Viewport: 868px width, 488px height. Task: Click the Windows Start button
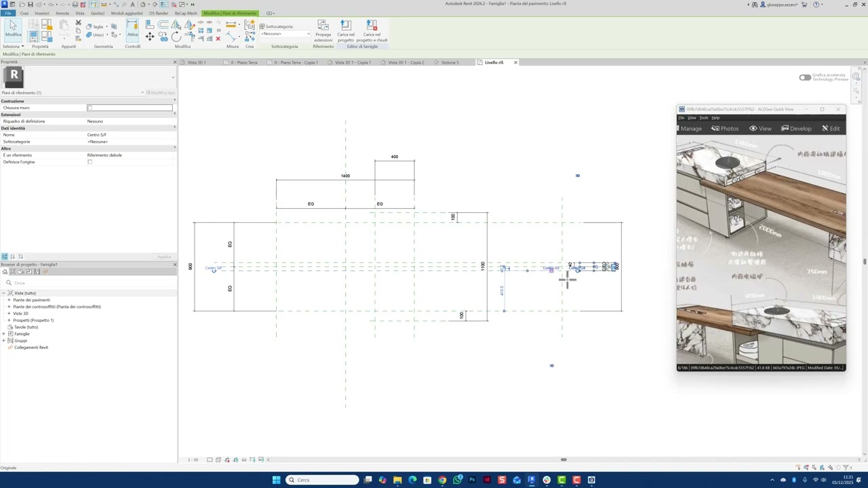pyautogui.click(x=276, y=480)
